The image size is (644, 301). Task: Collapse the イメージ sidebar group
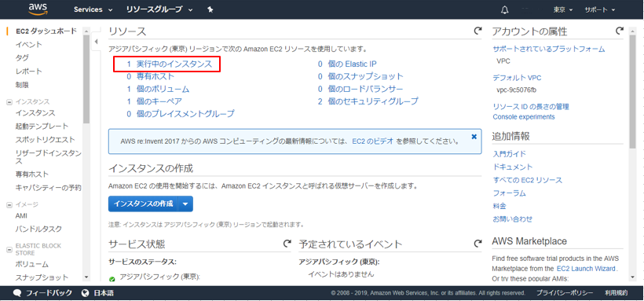point(9,204)
